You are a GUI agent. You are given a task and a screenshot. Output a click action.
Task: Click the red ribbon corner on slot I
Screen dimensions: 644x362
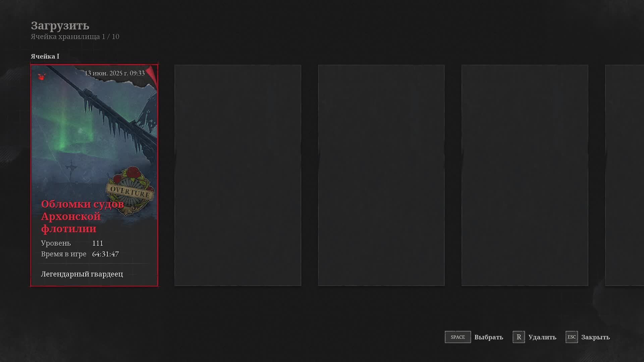click(152, 75)
